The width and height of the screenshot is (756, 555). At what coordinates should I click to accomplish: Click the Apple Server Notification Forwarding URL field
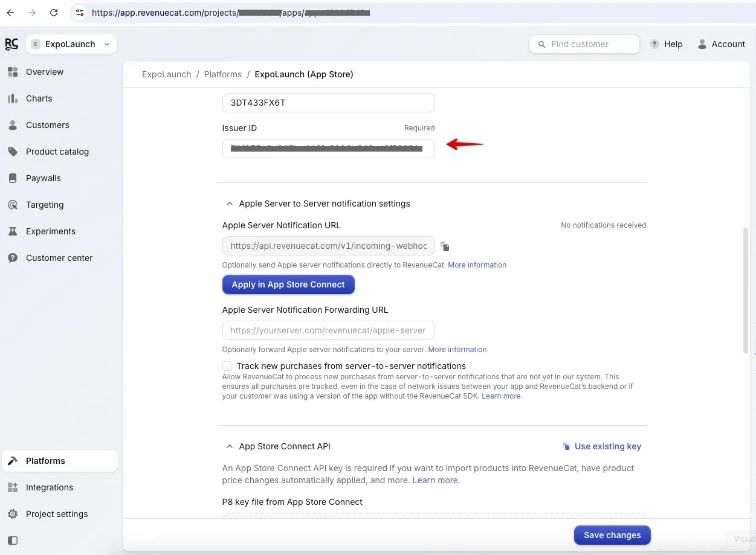(329, 330)
